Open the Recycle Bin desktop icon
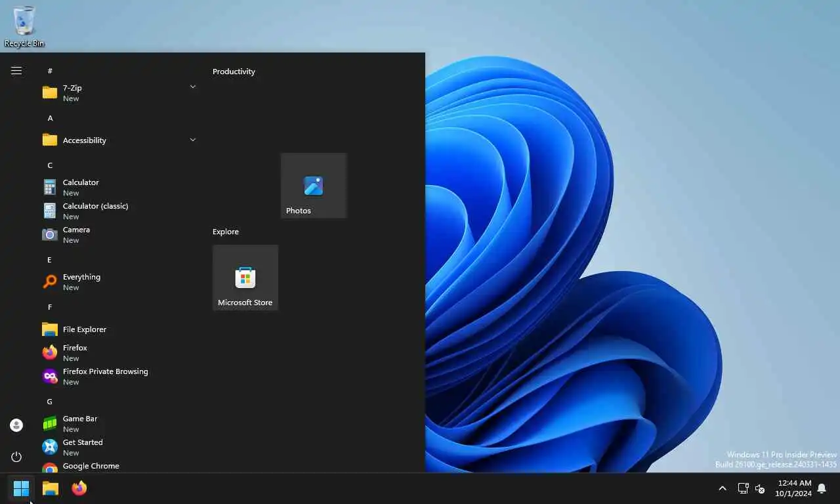Viewport: 840px width, 504px height. pyautogui.click(x=24, y=26)
